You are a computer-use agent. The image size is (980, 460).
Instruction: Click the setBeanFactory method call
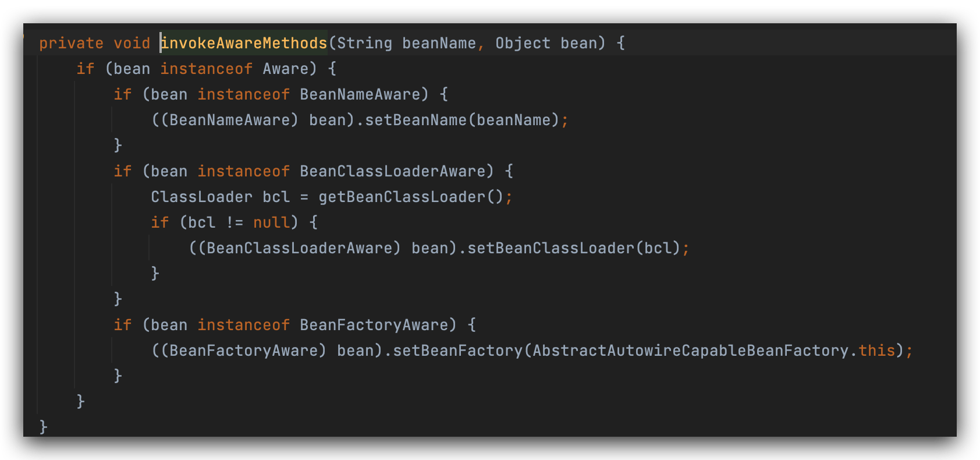tap(457, 351)
